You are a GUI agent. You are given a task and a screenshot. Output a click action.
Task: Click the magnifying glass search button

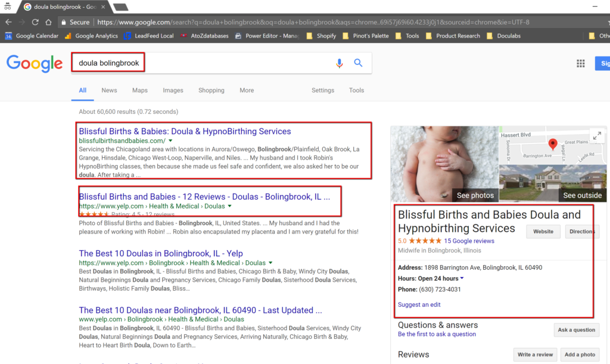tap(358, 63)
